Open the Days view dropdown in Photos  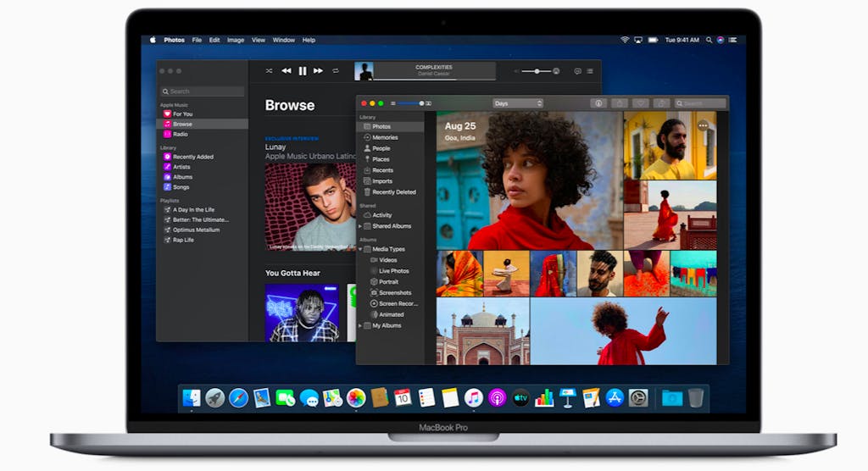coord(518,103)
